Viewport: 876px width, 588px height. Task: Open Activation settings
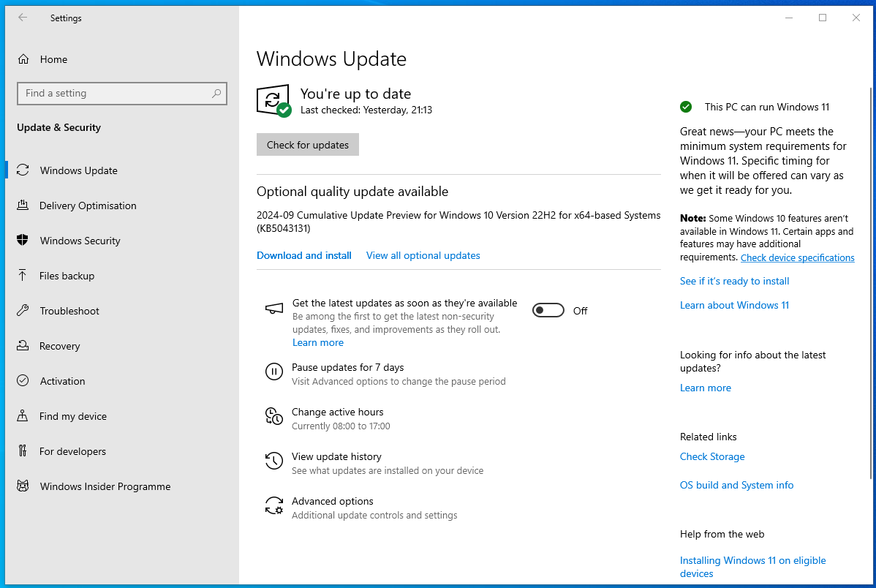pyautogui.click(x=122, y=381)
